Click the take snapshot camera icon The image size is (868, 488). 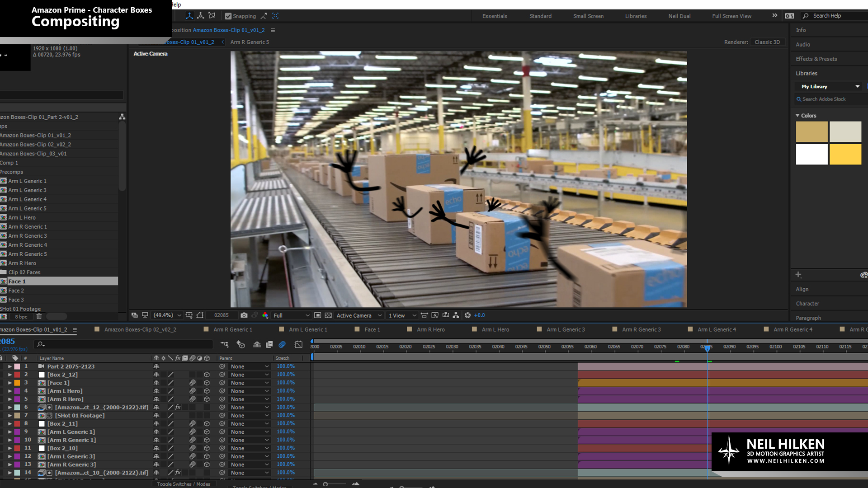point(244,315)
